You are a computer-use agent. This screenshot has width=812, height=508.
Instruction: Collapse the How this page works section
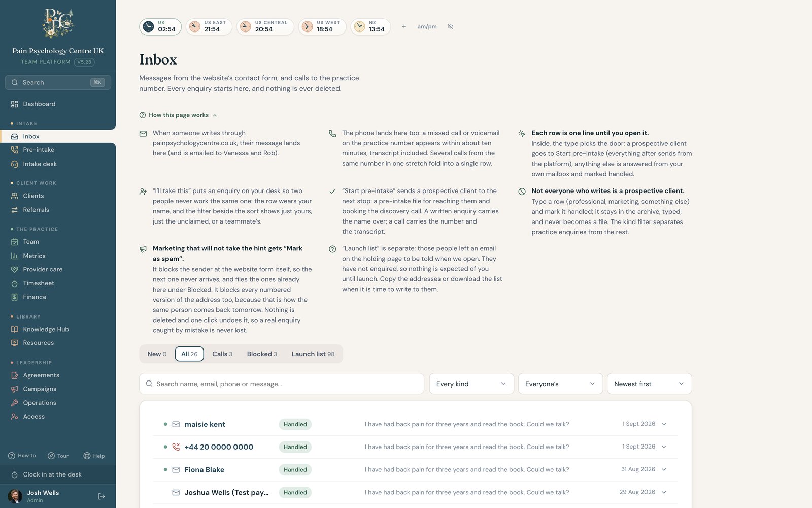(x=178, y=115)
